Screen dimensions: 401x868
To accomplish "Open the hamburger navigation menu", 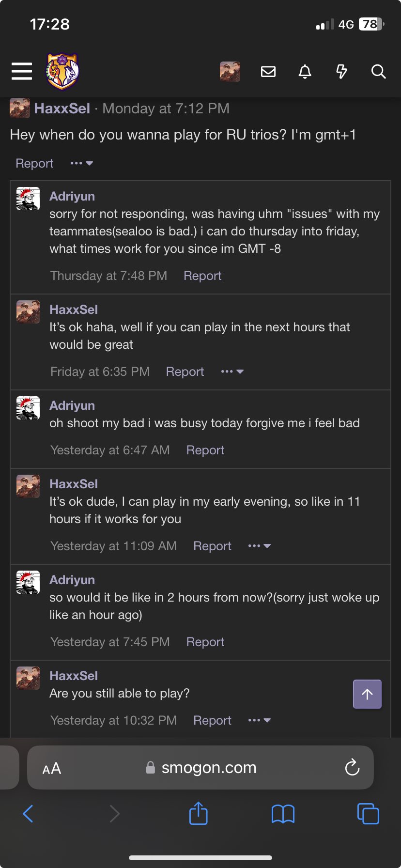I will [22, 71].
